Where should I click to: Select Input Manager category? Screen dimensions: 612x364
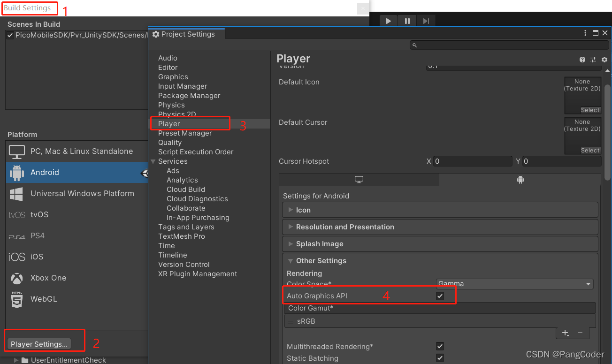183,86
